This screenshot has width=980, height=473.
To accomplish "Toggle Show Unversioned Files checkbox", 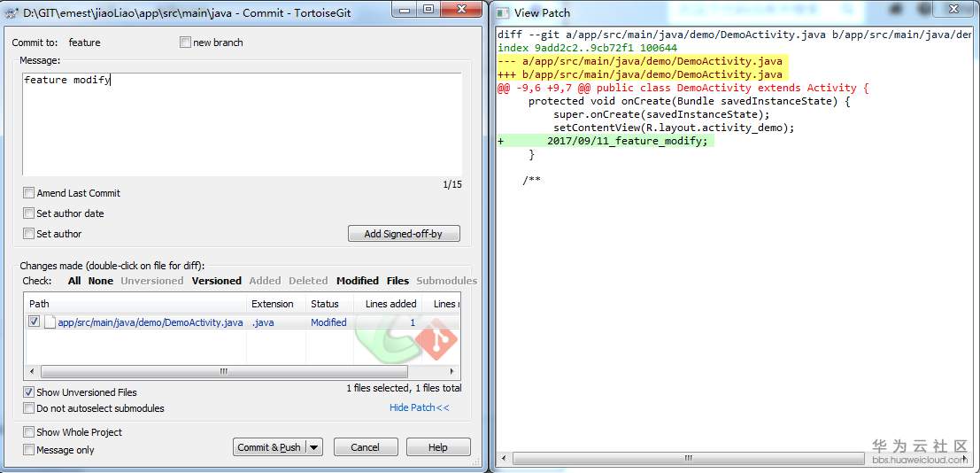I will pos(28,392).
